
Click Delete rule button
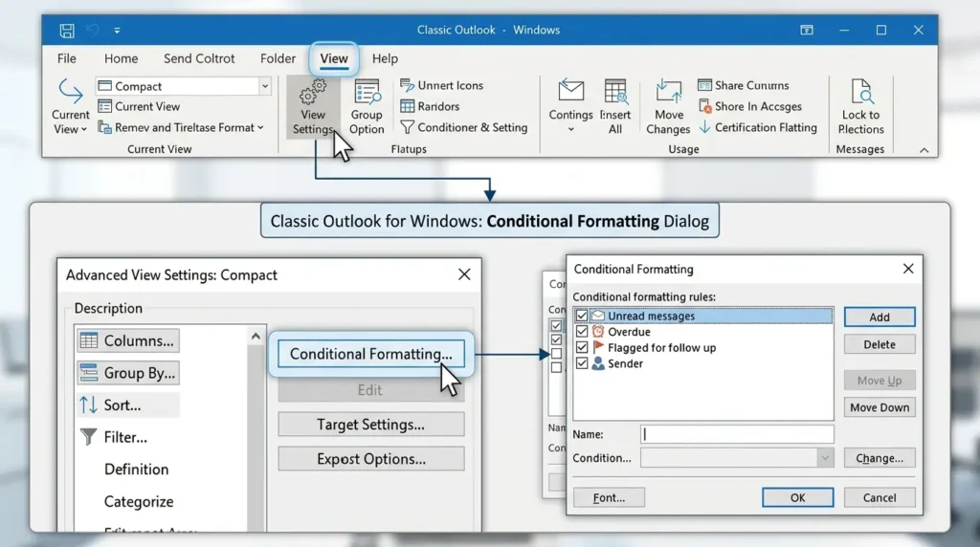(880, 344)
